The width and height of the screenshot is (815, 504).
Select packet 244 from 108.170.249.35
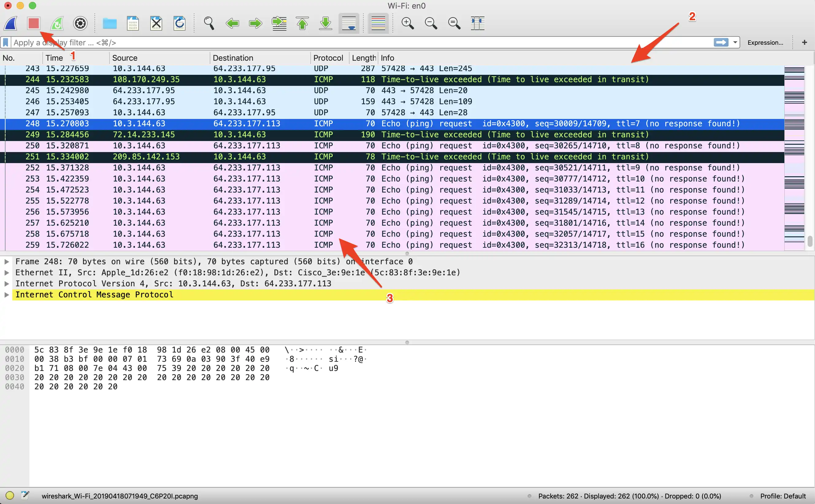(x=392, y=80)
